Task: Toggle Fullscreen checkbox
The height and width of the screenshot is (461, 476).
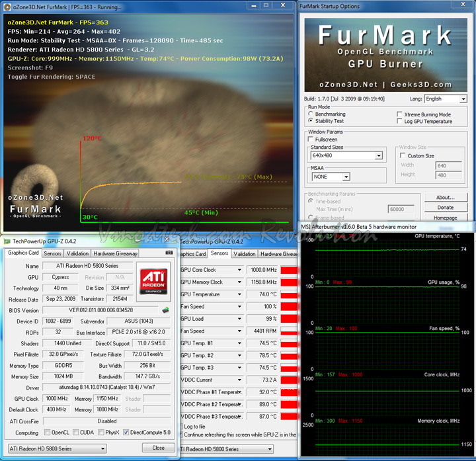Action: click(311, 139)
